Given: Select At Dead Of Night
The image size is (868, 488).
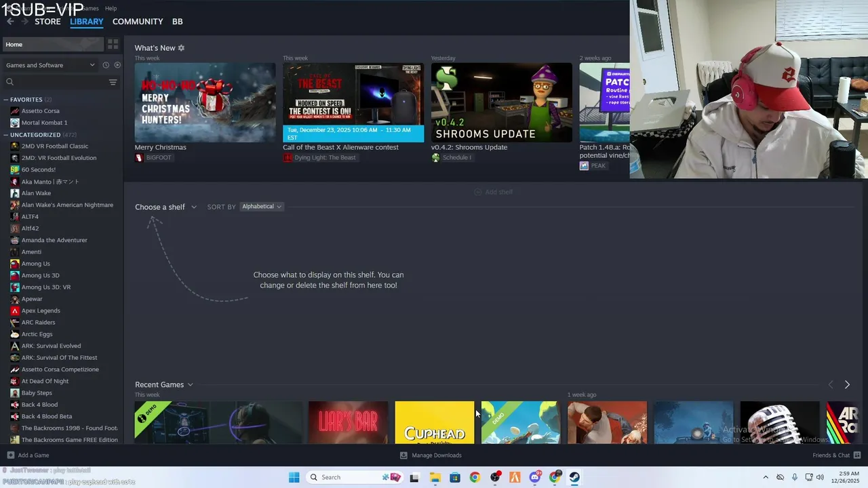Looking at the screenshot, I should [45, 381].
